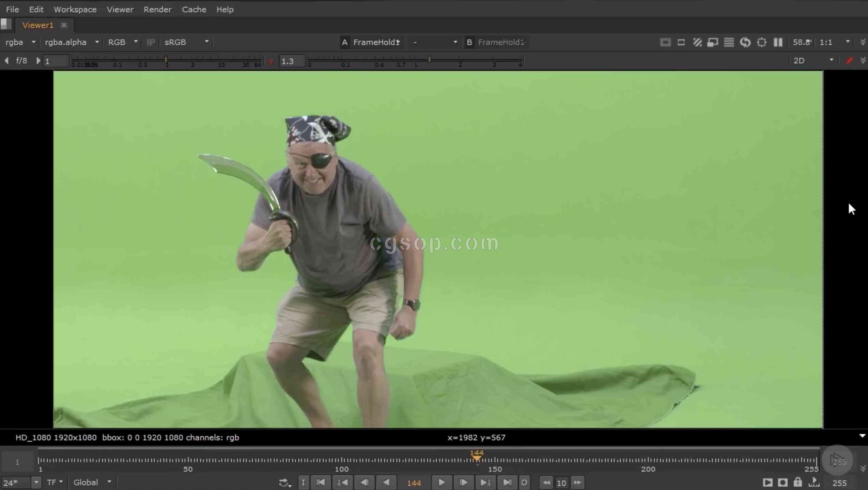Open the Render menu
The width and height of the screenshot is (868, 490).
[x=157, y=10]
